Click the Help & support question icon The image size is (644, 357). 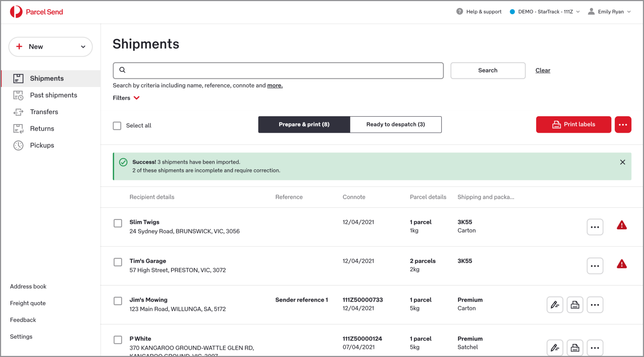459,12
